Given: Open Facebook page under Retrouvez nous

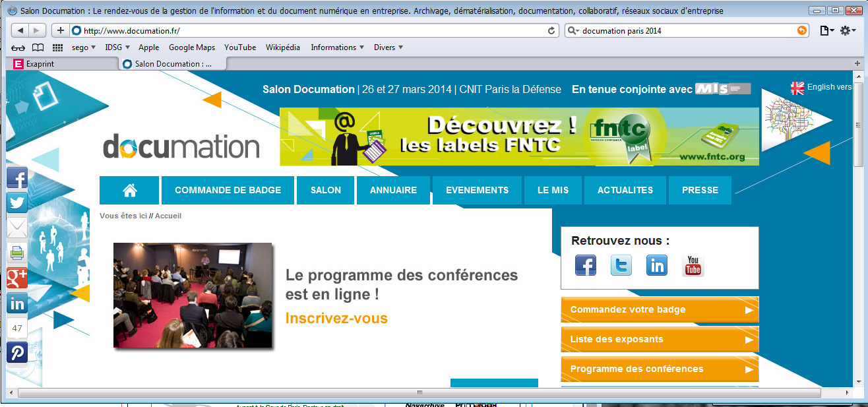Looking at the screenshot, I should point(586,265).
